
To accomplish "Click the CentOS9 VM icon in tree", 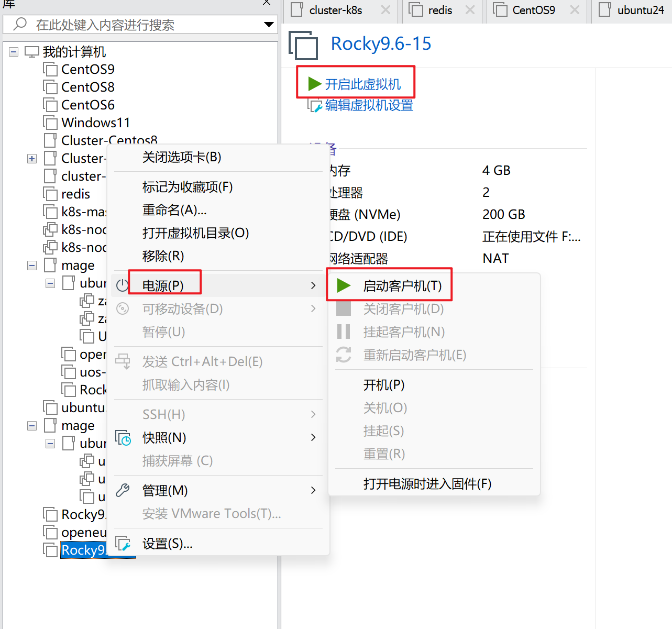I will 50,70.
